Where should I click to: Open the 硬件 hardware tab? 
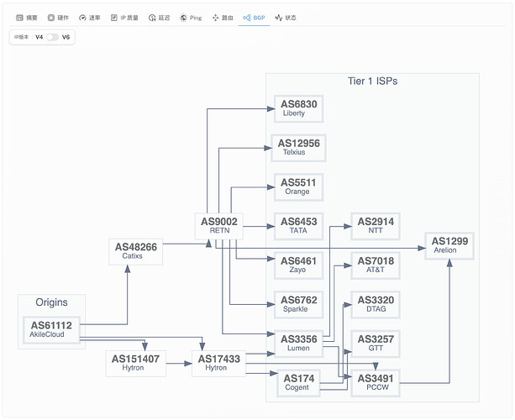[58, 18]
